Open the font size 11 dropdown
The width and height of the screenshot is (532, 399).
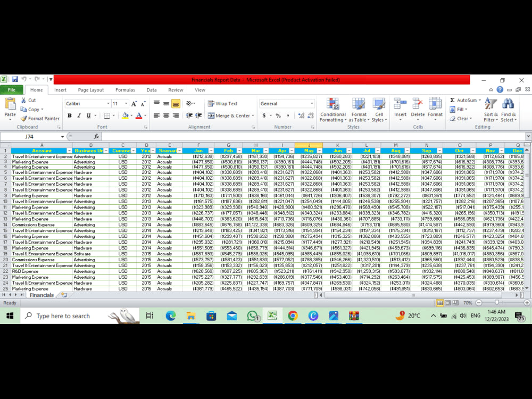[x=126, y=104]
